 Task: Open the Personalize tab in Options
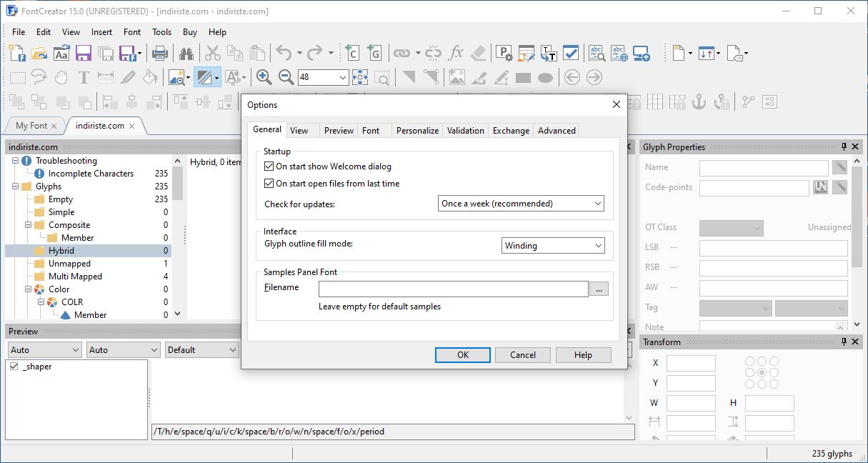[x=417, y=130]
